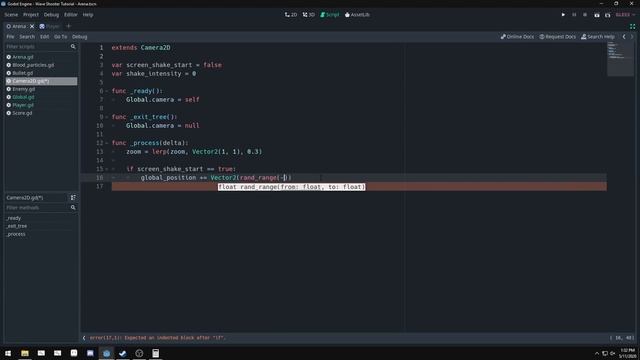Open the script editor Debug menu
This screenshot has height=360, width=640.
80,37
